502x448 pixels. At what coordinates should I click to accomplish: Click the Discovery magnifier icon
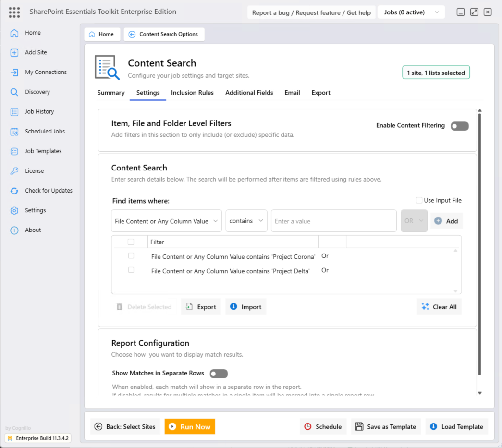(x=14, y=92)
